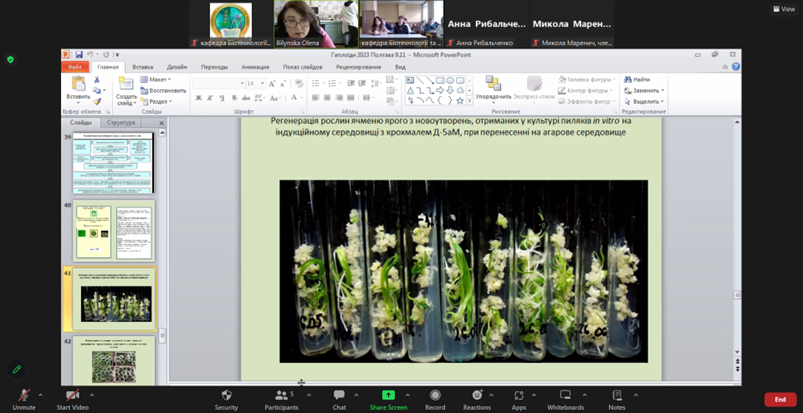Align text left in paragraph group
803x413 pixels.
[315, 97]
